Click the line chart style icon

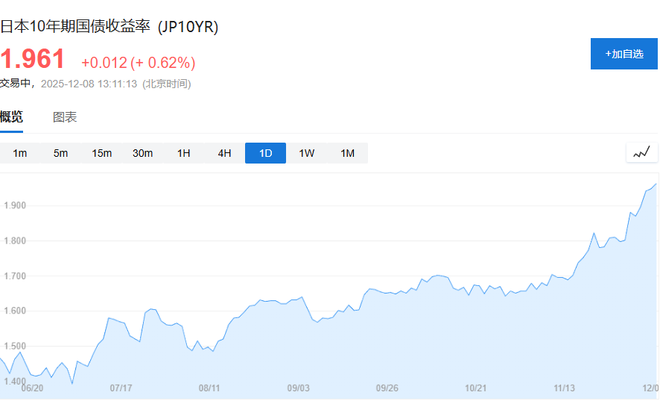pos(641,152)
